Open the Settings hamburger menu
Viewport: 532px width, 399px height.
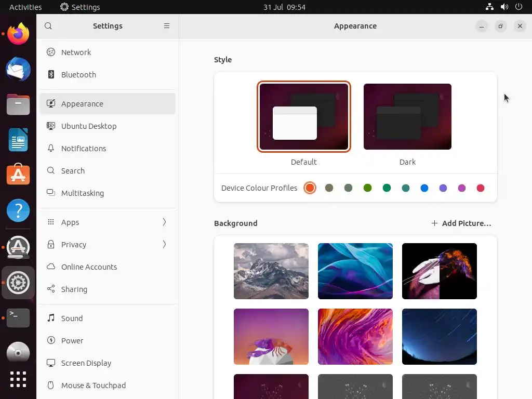coord(167,26)
